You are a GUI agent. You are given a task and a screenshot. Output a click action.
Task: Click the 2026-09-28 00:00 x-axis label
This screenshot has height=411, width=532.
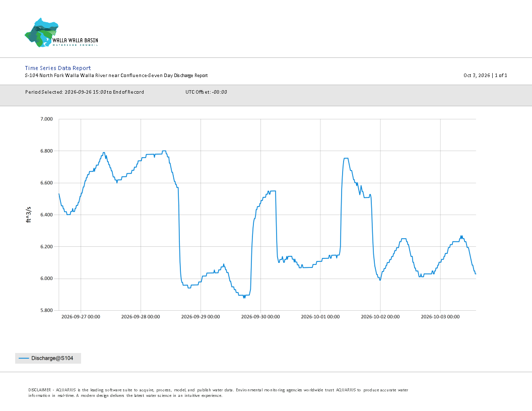(141, 317)
